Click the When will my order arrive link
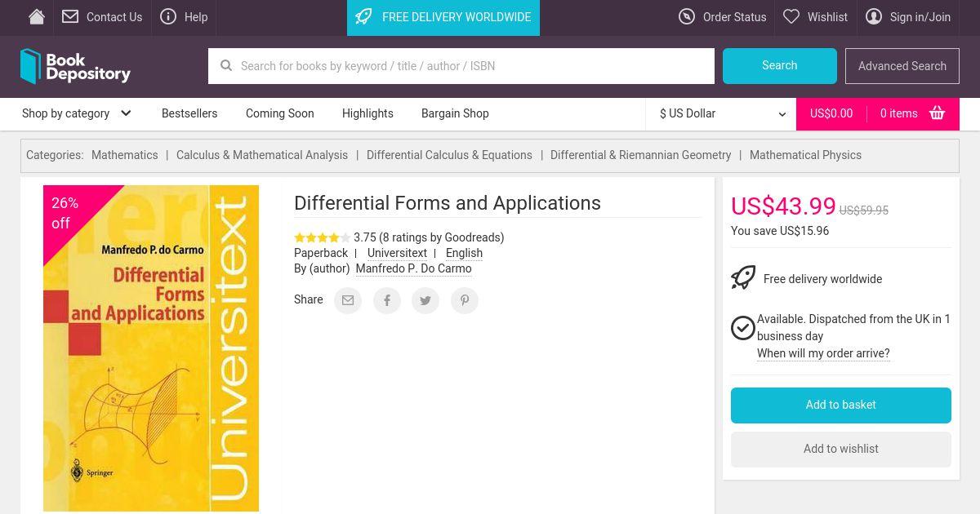 tap(823, 353)
